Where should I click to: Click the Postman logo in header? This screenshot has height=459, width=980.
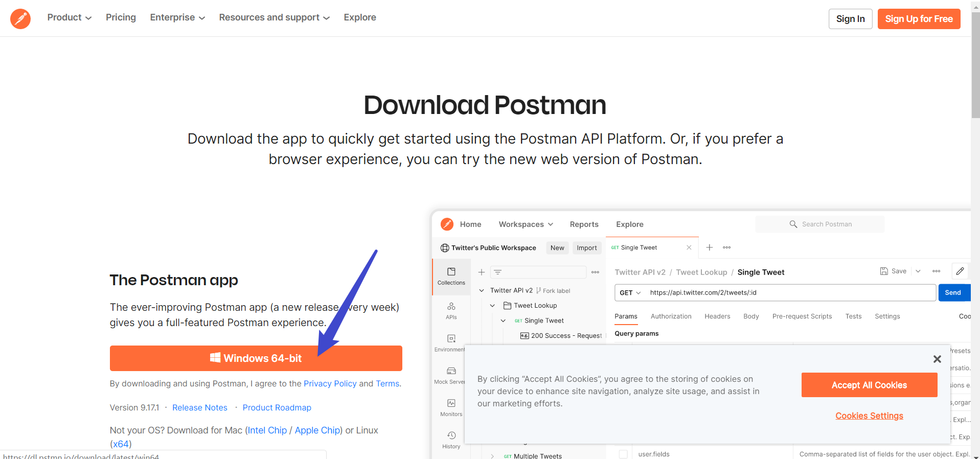tap(20, 18)
